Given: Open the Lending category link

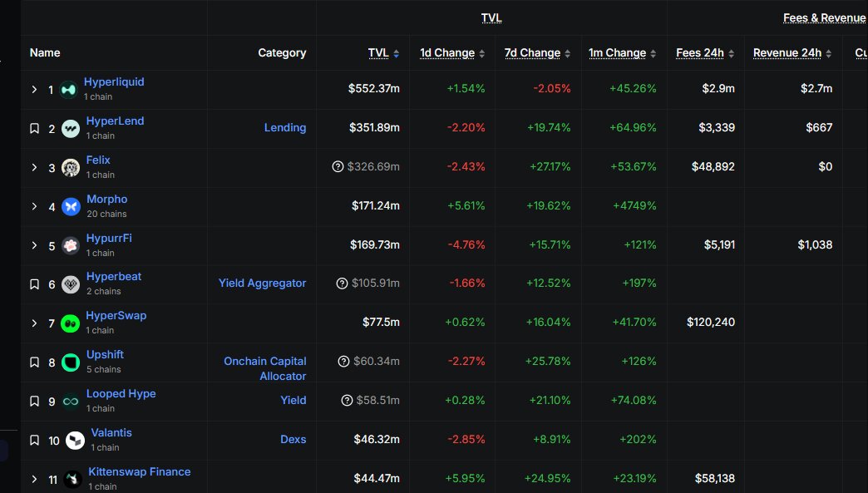Looking at the screenshot, I should (285, 127).
